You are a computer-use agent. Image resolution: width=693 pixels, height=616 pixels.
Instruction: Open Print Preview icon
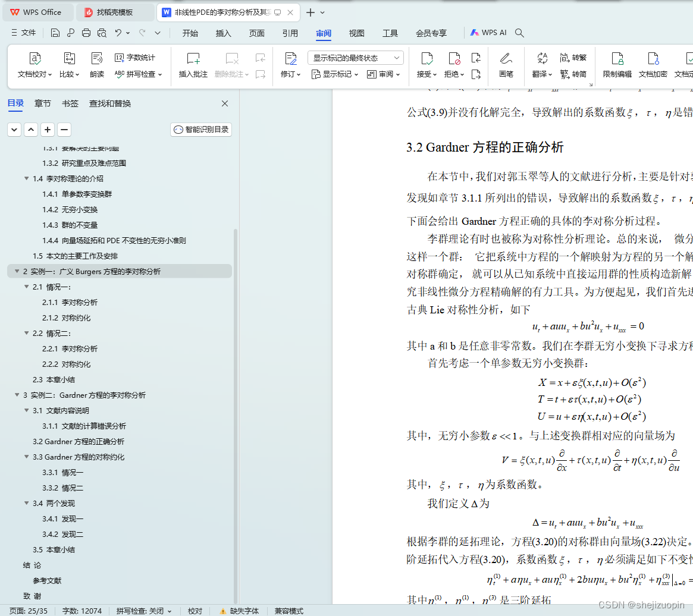(102, 33)
